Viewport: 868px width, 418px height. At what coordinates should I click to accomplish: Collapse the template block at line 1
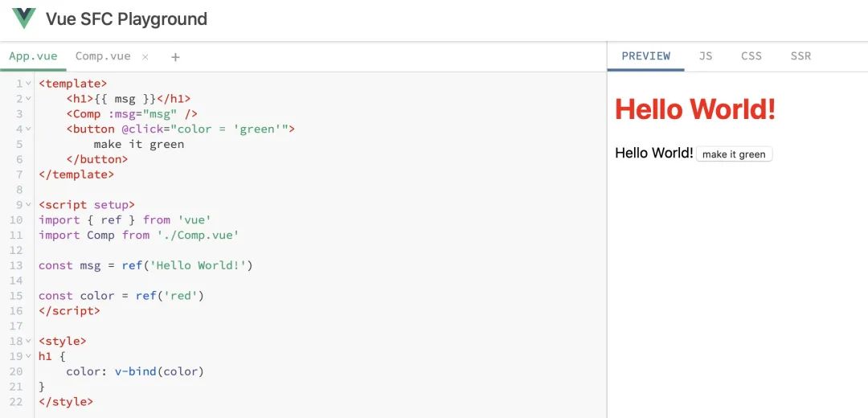[x=27, y=84]
